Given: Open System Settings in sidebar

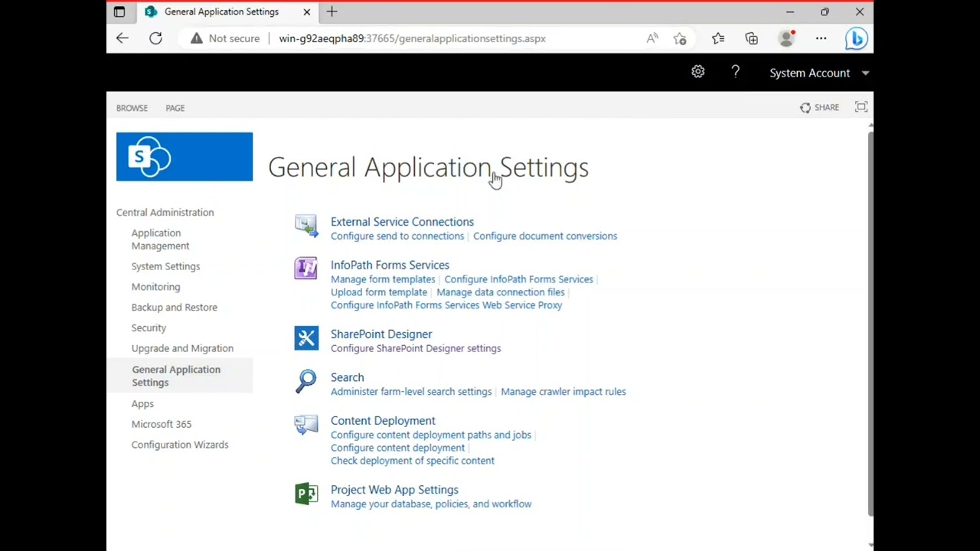Looking at the screenshot, I should pyautogui.click(x=165, y=266).
